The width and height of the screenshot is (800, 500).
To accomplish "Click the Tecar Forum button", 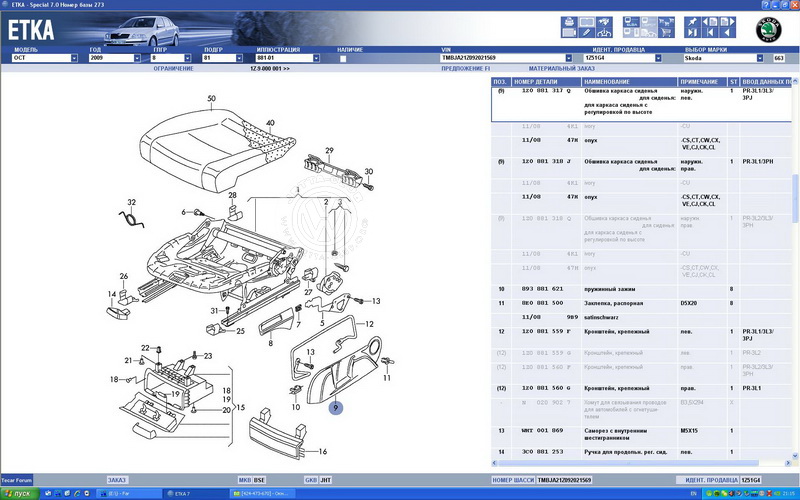I will [16, 480].
